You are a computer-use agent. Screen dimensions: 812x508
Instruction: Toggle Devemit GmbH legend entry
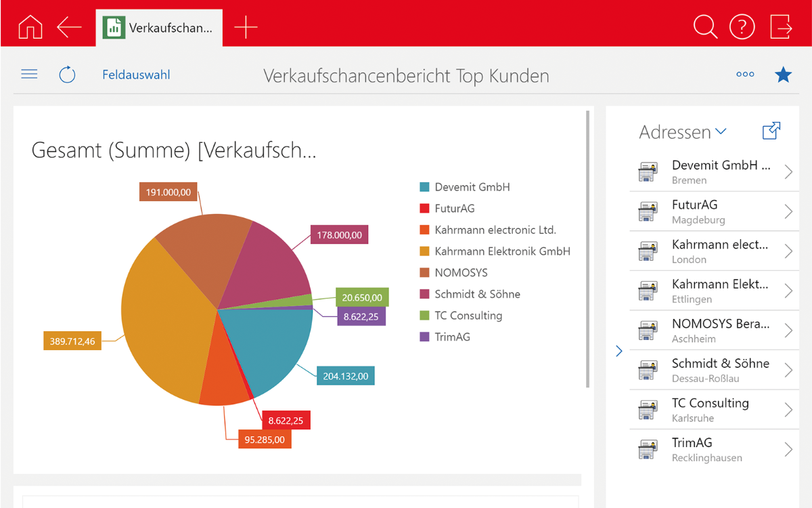coord(472,187)
